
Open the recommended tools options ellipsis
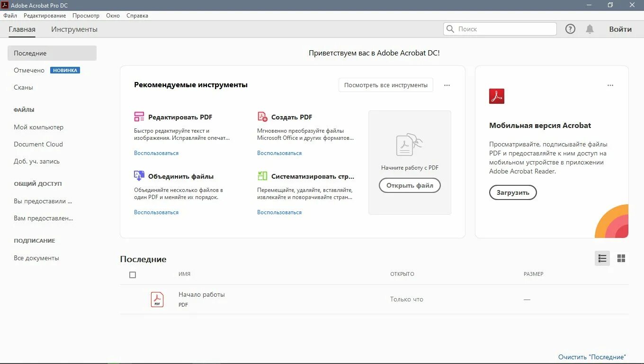tap(447, 85)
